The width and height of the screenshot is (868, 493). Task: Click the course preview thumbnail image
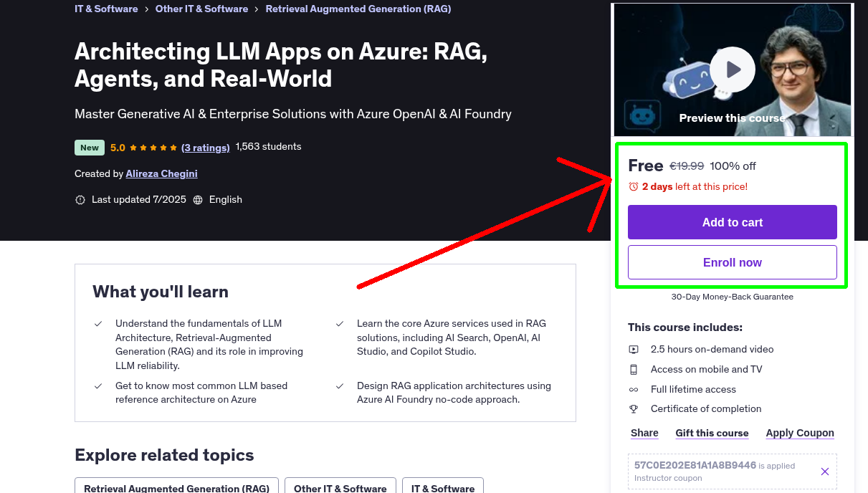coord(733,70)
